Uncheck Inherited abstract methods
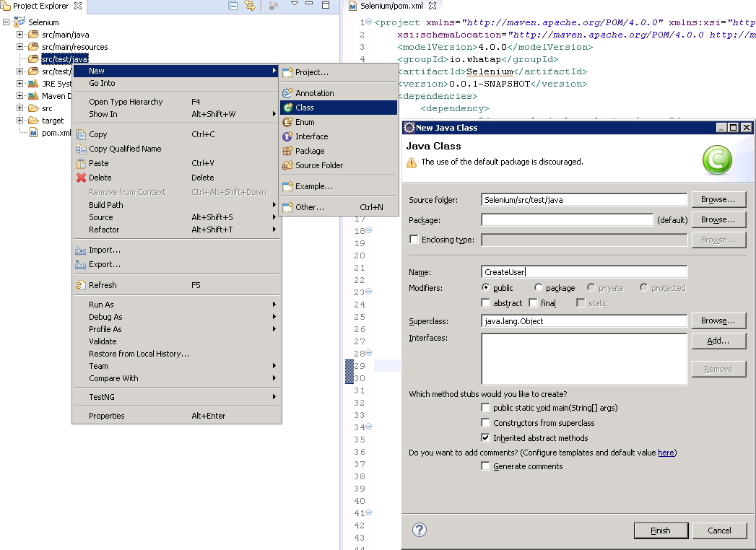Viewport: 756px width, 550px height. [486, 437]
